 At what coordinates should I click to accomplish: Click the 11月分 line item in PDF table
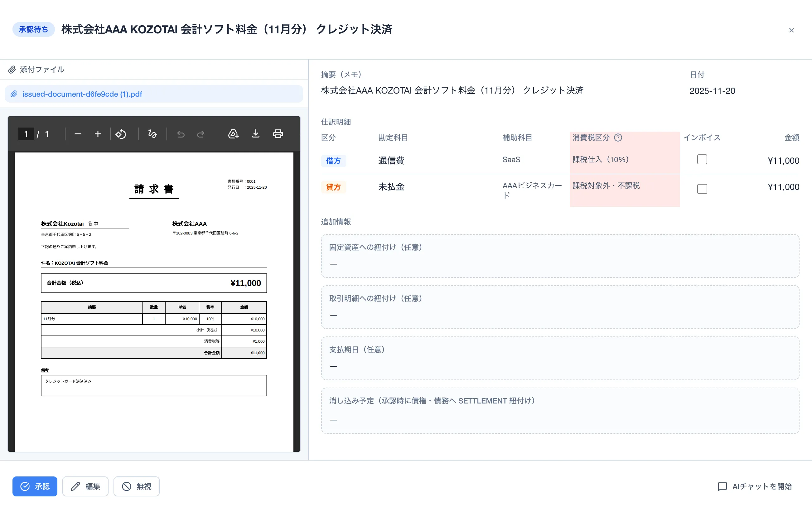pos(49,319)
